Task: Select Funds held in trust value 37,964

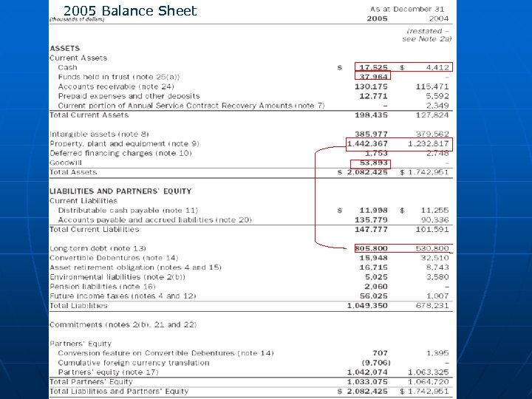Action: pyautogui.click(x=373, y=77)
